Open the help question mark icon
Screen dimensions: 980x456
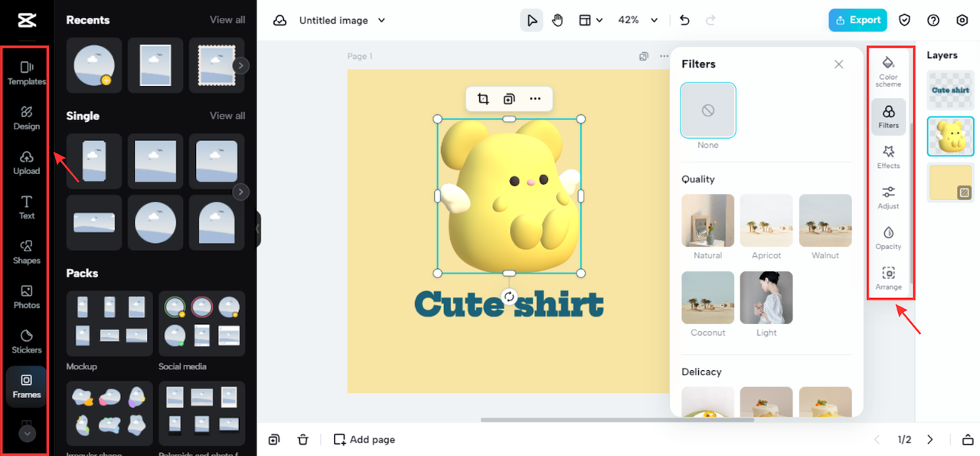(933, 21)
